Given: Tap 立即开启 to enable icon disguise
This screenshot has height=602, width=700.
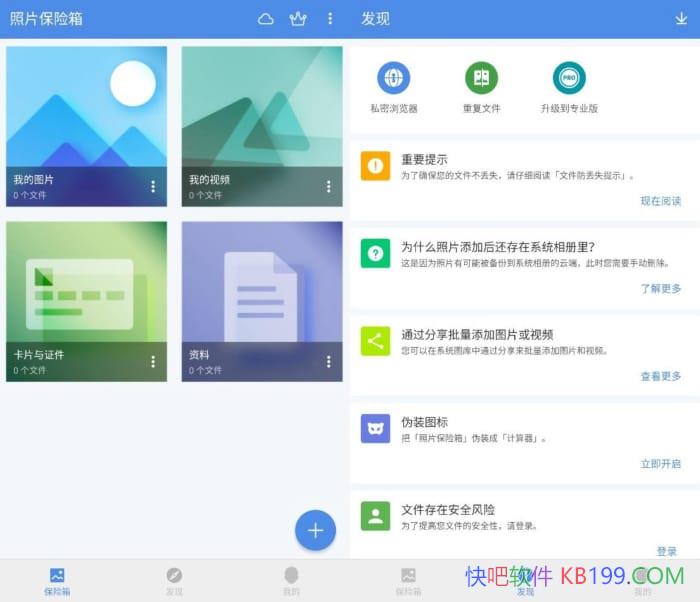Looking at the screenshot, I should [x=660, y=464].
